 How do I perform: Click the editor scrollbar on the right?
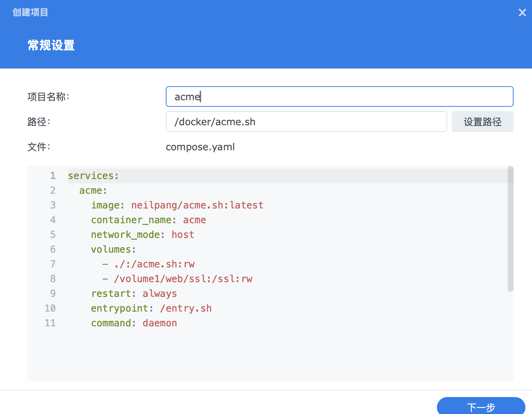511,228
